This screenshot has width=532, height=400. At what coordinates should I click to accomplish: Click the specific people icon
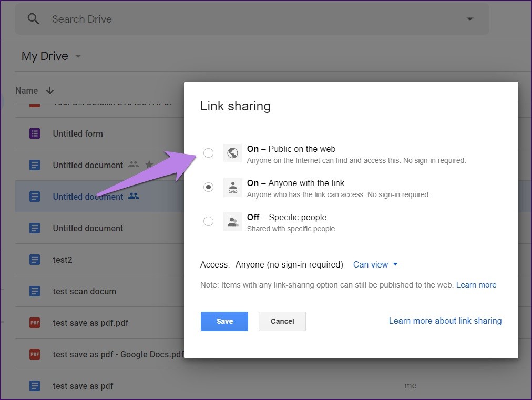(232, 221)
